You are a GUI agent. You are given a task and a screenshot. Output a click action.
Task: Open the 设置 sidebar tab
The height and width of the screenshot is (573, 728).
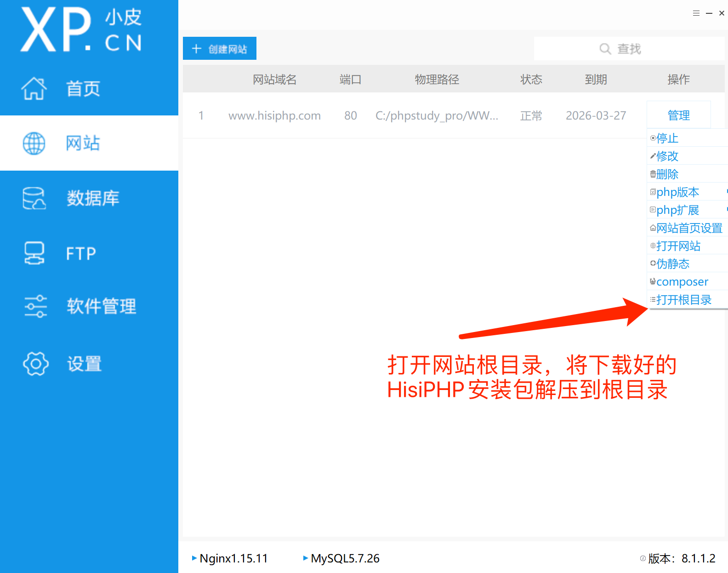(89, 364)
